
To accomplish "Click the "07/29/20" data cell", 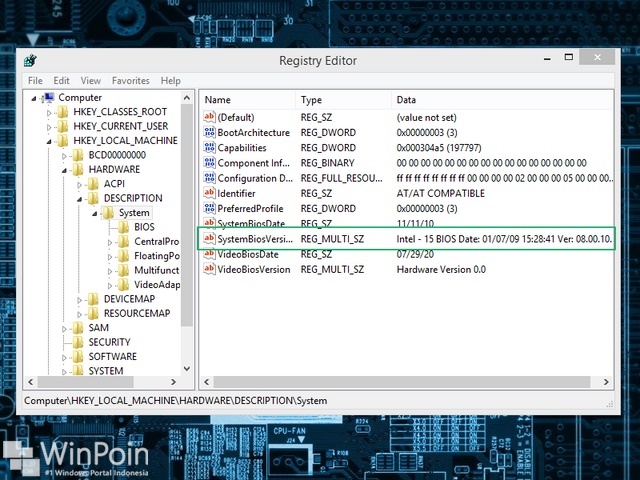I will click(415, 254).
